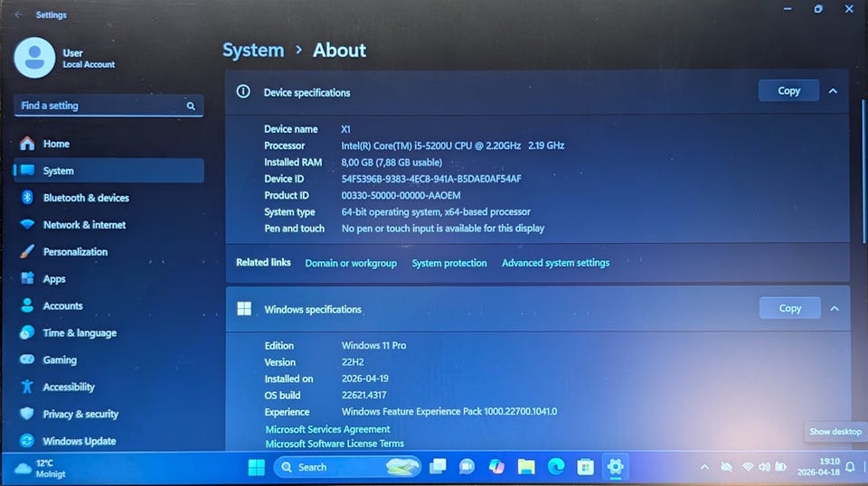Click the Accessibility figure icon
Viewport: 868px width, 486px height.
26,387
